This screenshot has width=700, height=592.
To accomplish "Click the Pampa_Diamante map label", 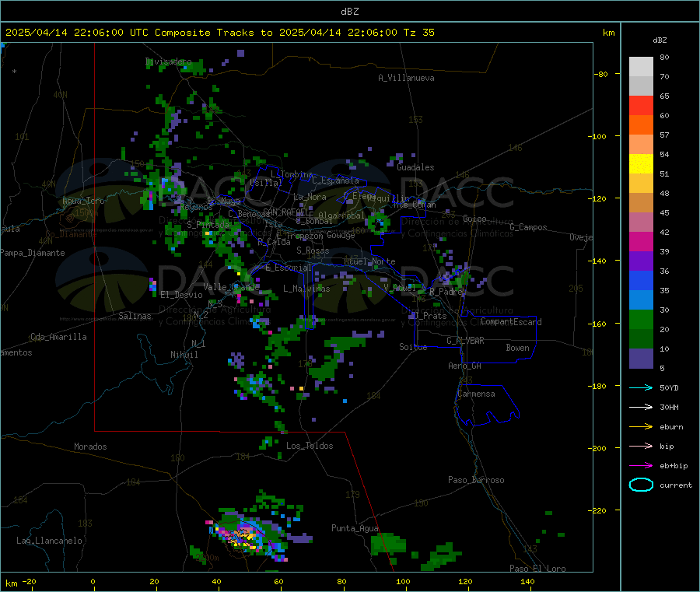I will tap(33, 253).
